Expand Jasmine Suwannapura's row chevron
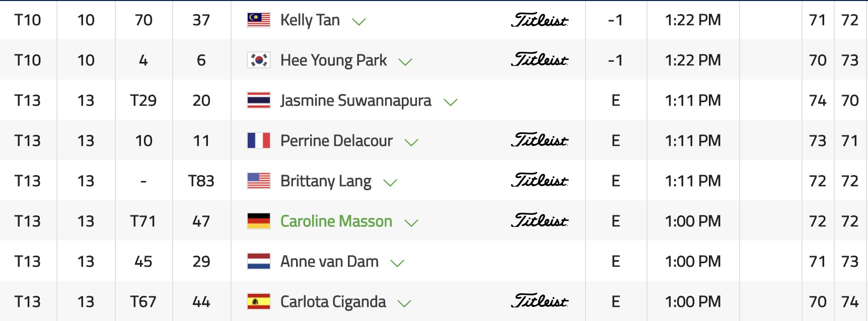 [450, 102]
